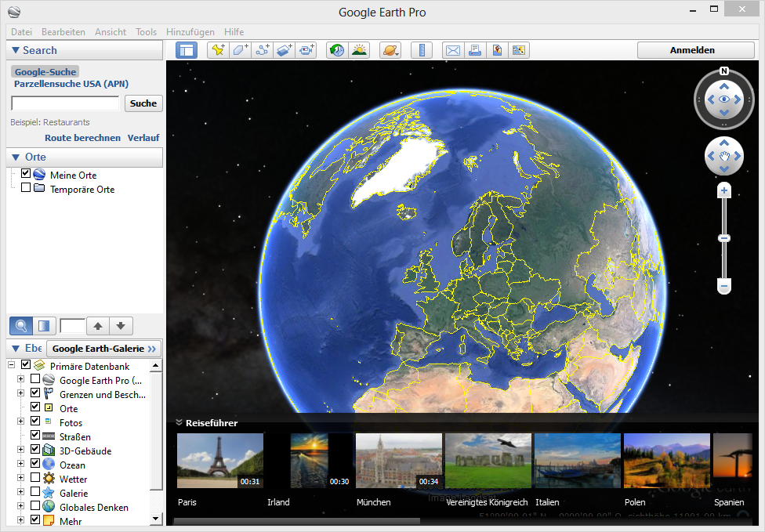This screenshot has width=765, height=532.
Task: Click the tour guide horizontal scrollbar
Action: pyautogui.click(x=296, y=521)
